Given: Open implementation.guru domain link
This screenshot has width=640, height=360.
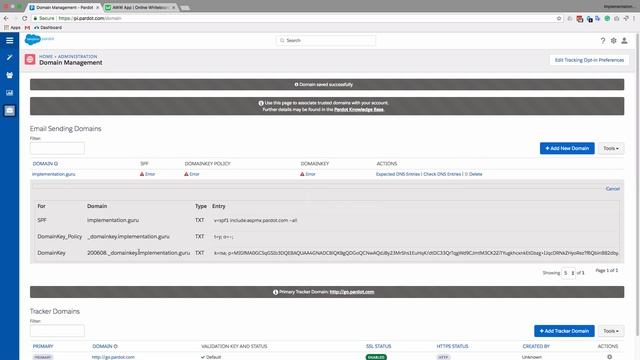Looking at the screenshot, I should pos(53,174).
